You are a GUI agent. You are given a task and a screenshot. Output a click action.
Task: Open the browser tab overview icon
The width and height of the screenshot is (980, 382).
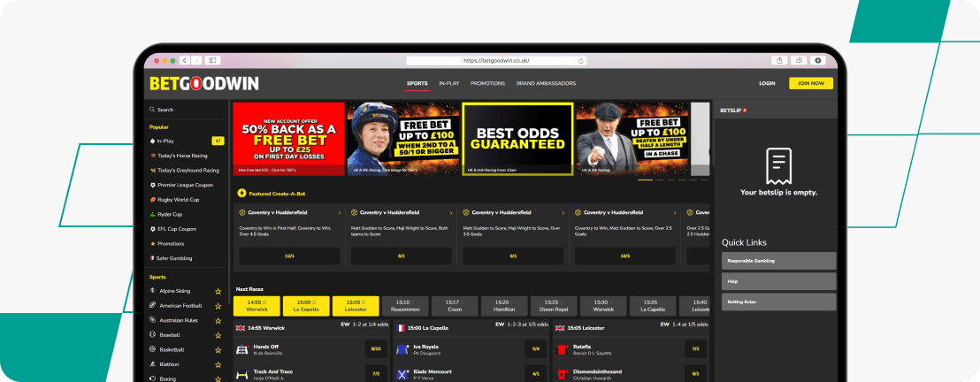pyautogui.click(x=799, y=61)
